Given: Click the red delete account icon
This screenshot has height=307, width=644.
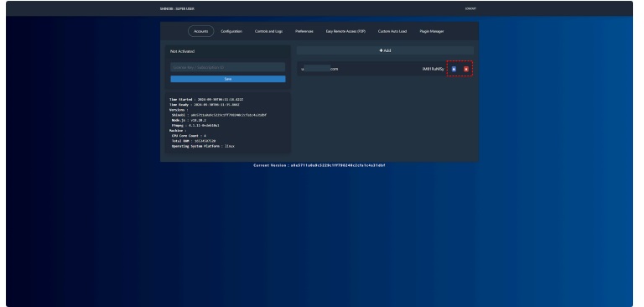Looking at the screenshot, I should coord(466,69).
